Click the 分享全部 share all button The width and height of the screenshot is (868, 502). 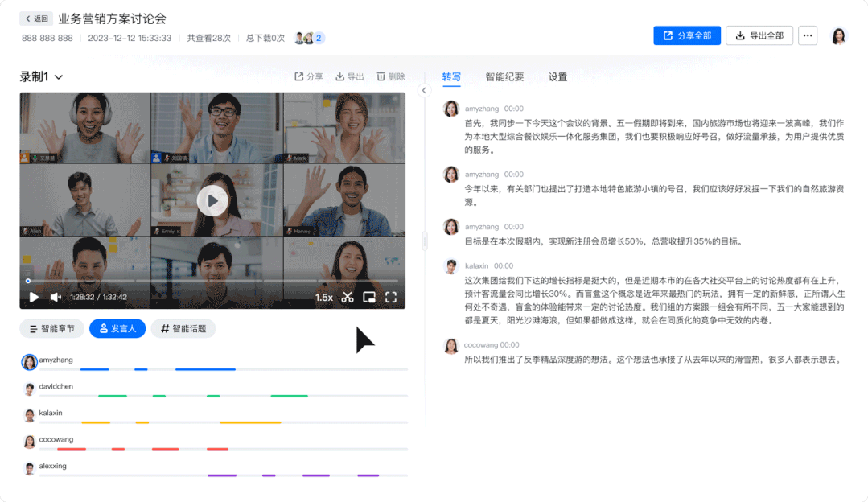[x=686, y=35]
